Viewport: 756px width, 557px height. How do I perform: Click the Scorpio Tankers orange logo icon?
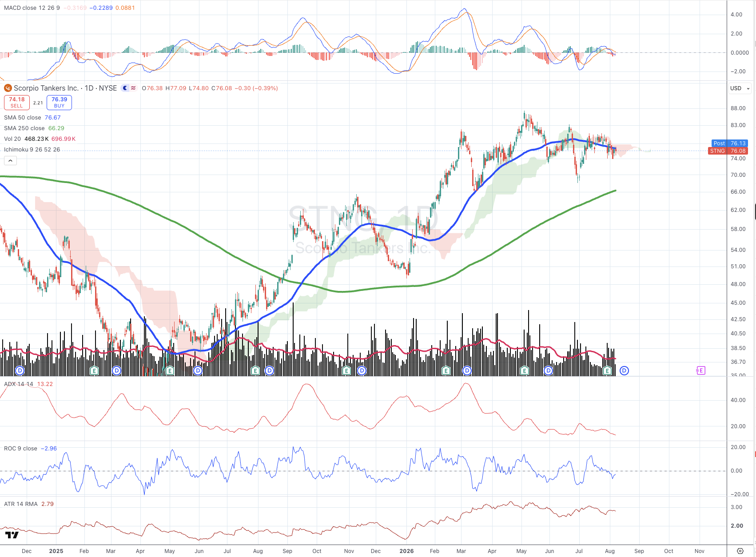pos(8,88)
